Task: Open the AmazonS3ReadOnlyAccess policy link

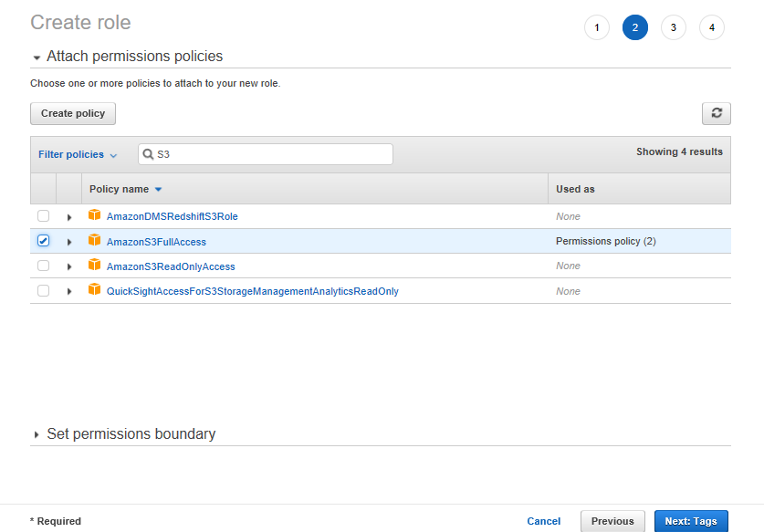Action: coord(171,266)
